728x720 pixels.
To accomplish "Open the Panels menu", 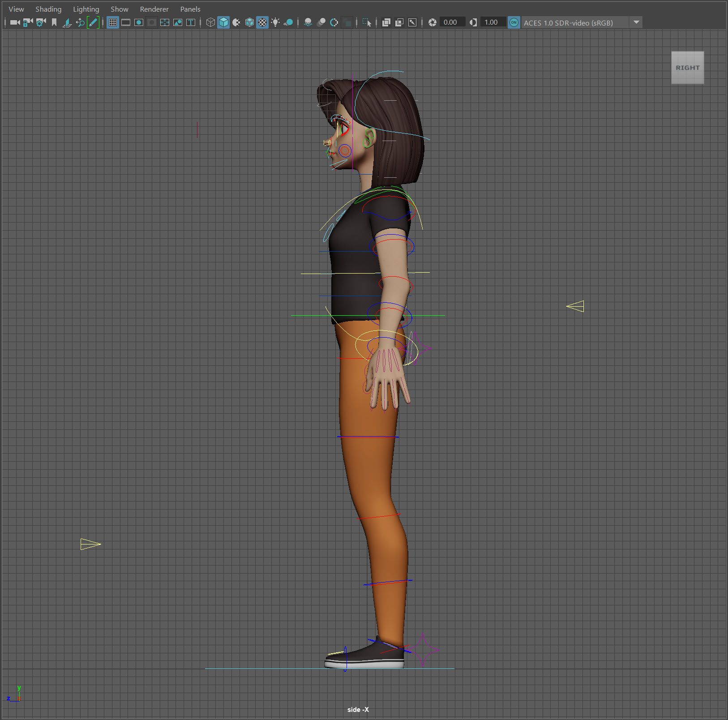I will point(190,9).
